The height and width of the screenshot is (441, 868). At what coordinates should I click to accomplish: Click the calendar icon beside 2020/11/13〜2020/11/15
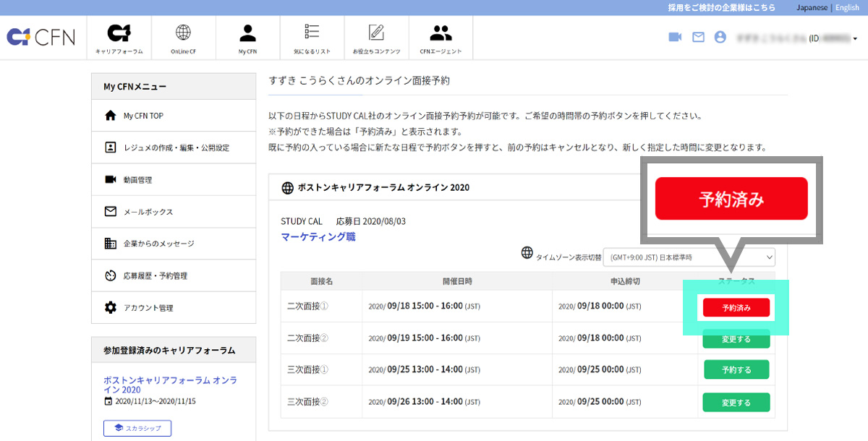tap(109, 401)
